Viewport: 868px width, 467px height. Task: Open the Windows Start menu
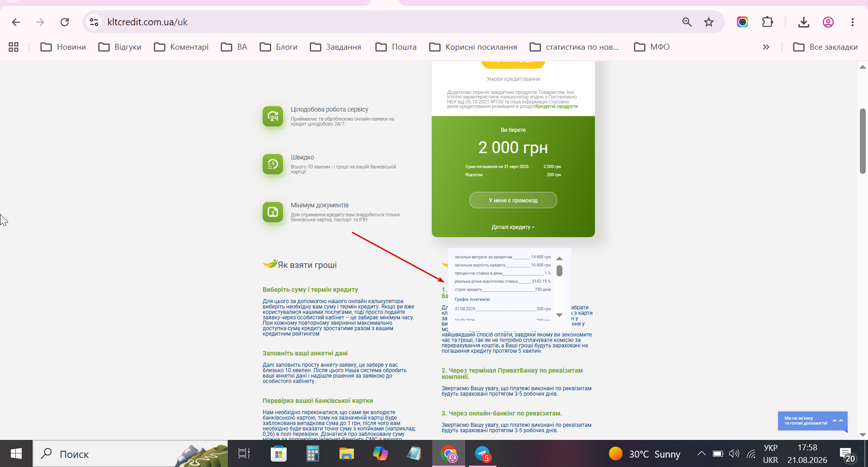pos(16,454)
